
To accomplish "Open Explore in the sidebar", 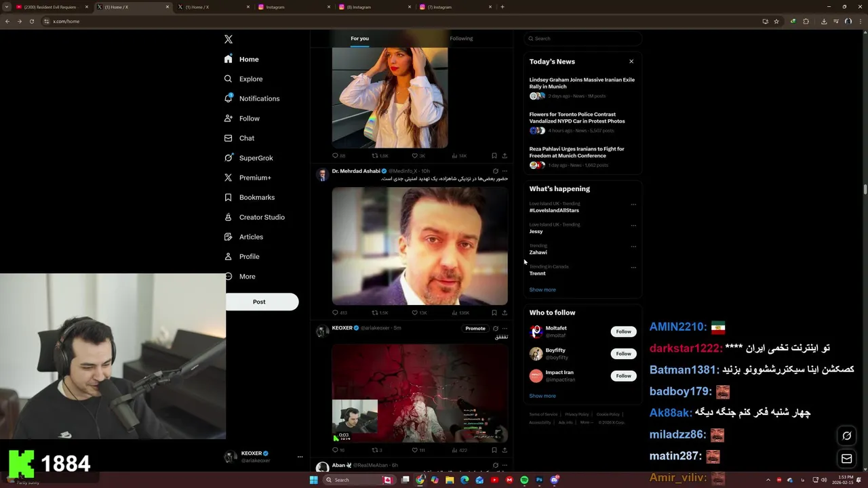I will click(x=243, y=79).
